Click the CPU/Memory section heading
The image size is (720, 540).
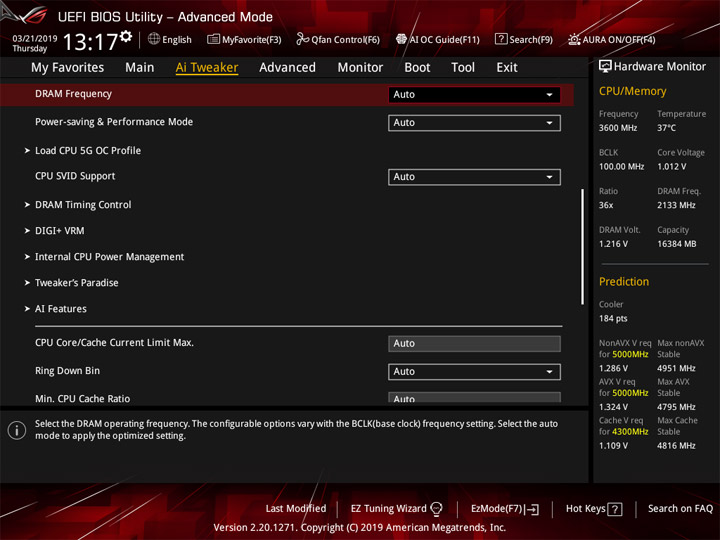click(x=632, y=91)
